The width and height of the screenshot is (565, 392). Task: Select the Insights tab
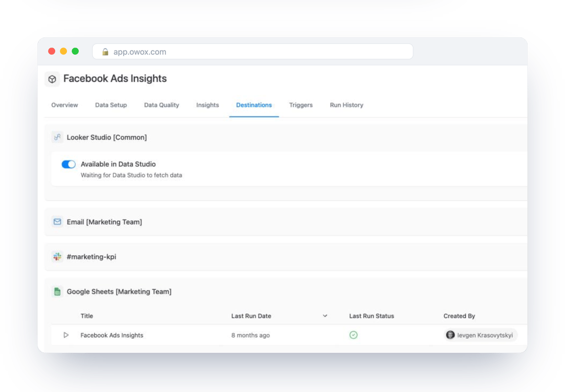click(207, 105)
